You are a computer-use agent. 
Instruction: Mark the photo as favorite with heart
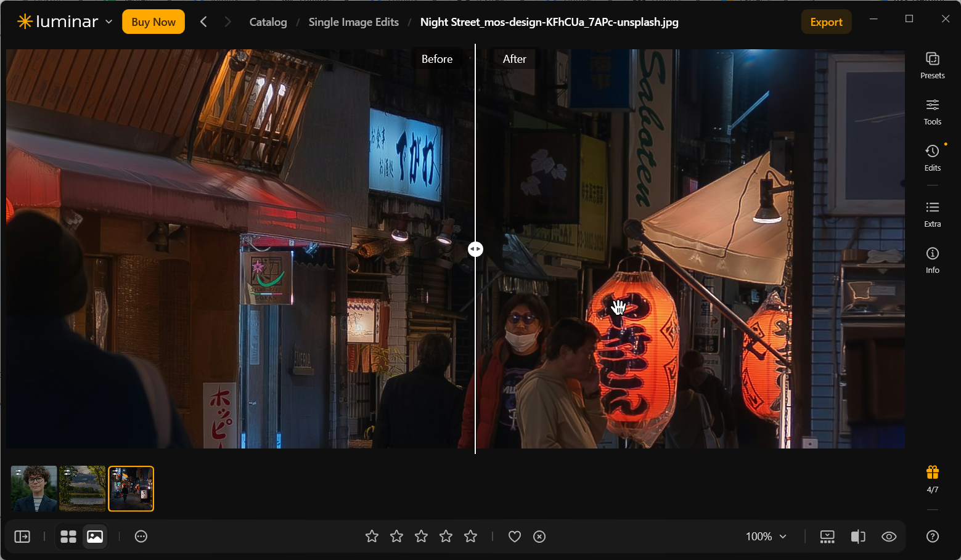tap(515, 537)
